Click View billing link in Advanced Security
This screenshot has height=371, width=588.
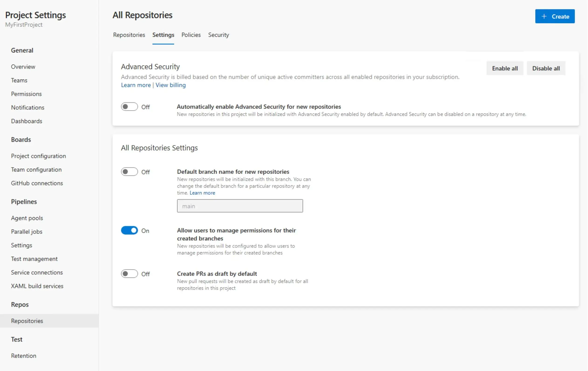[x=170, y=85]
